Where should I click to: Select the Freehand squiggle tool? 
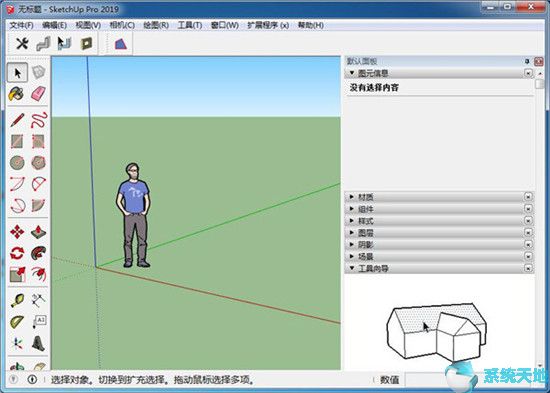click(38, 120)
